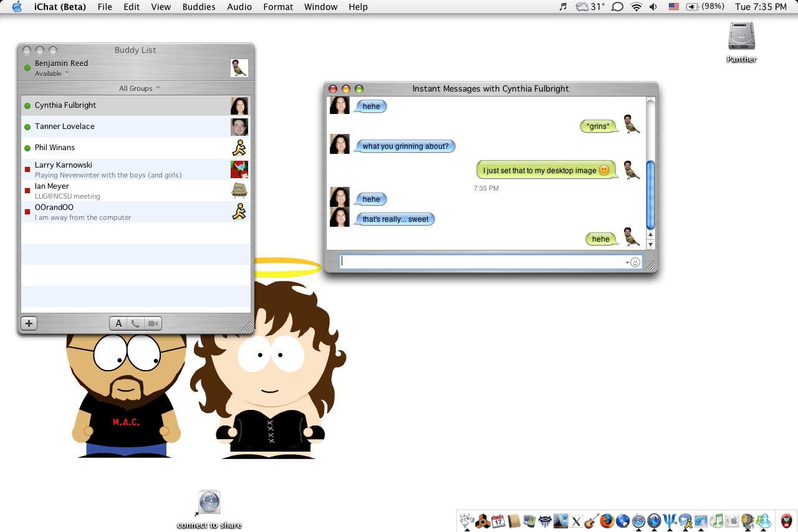Viewport: 798px width, 532px height.
Task: Open the Format menu
Action: (x=278, y=7)
